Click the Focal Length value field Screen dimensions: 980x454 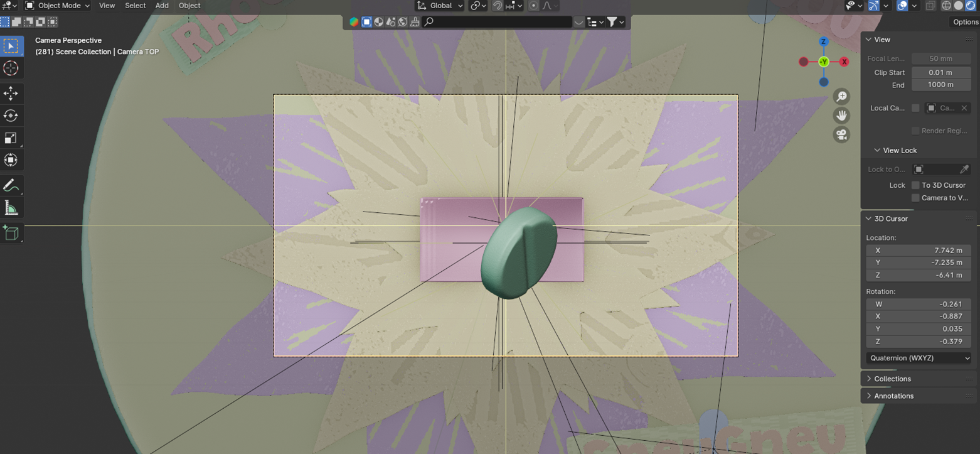click(x=940, y=58)
